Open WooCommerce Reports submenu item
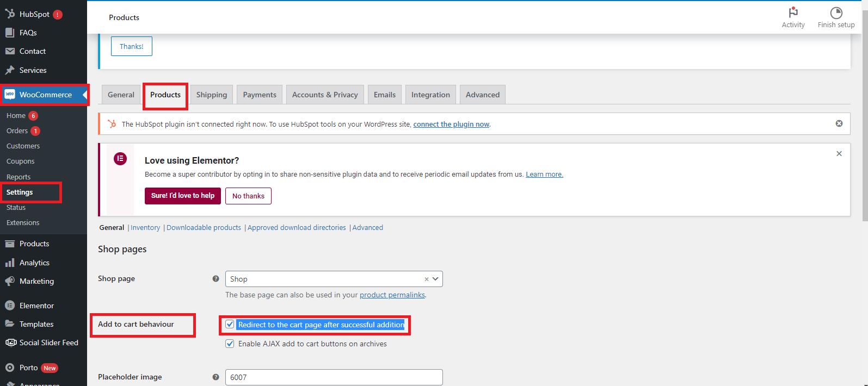This screenshot has width=868, height=386. click(19, 177)
